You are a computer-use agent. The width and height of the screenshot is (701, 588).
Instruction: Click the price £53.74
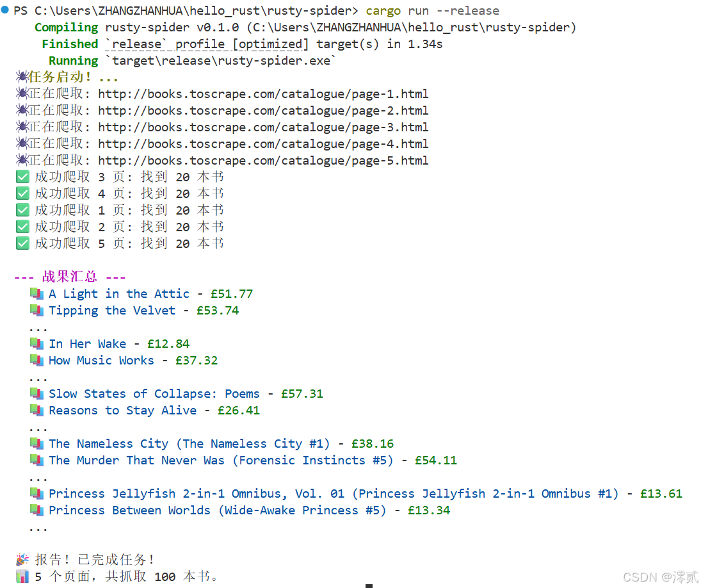click(x=218, y=310)
